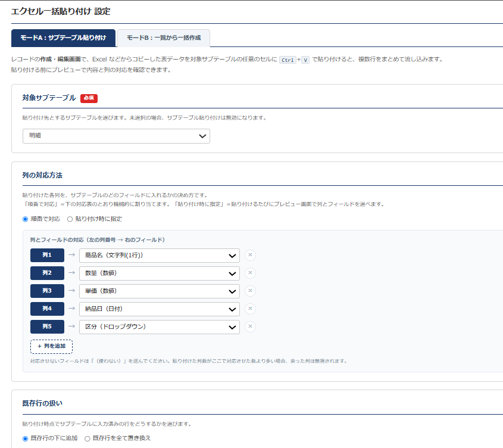This screenshot has width=503, height=448.
Task: Click the V key hint
Action: pos(305,60)
